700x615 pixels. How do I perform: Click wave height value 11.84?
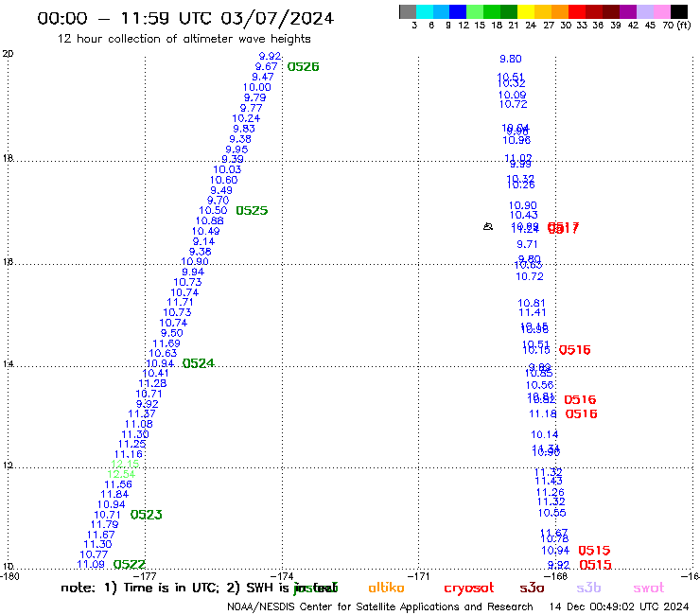click(114, 495)
